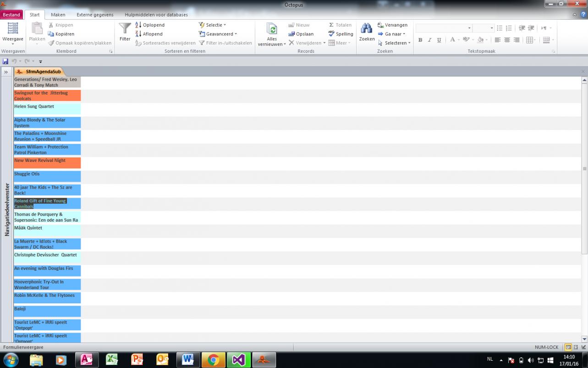Pick a font color with the A swatch
588x368 pixels.
452,40
